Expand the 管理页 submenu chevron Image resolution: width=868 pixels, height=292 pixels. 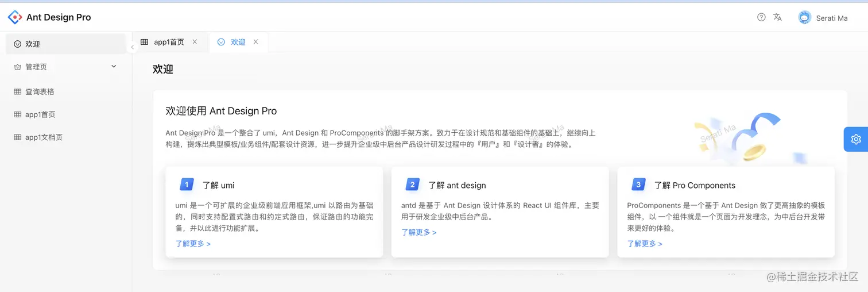click(114, 67)
